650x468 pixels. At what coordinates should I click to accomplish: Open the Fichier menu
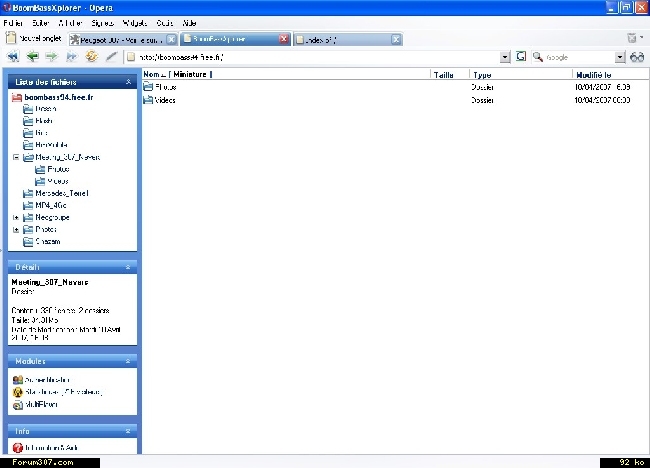pyautogui.click(x=13, y=23)
